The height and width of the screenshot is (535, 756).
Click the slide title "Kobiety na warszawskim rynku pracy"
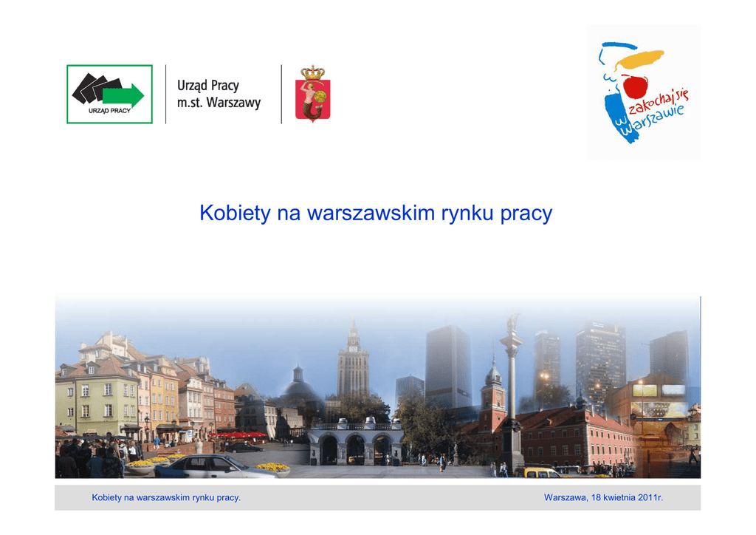376,214
